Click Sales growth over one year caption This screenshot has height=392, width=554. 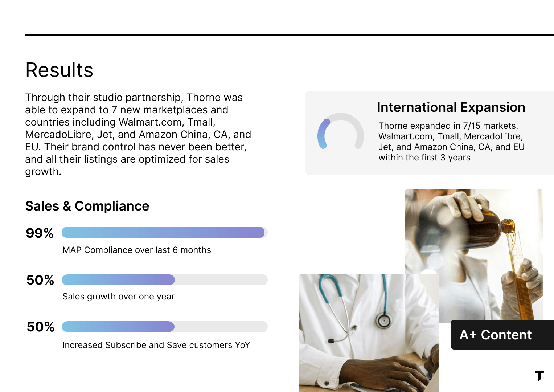pos(118,297)
